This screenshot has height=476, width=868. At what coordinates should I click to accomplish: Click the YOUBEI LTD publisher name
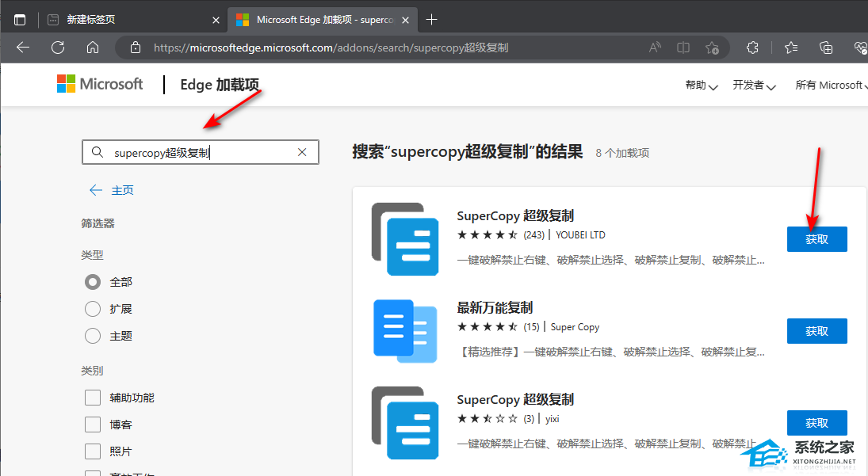coord(581,235)
